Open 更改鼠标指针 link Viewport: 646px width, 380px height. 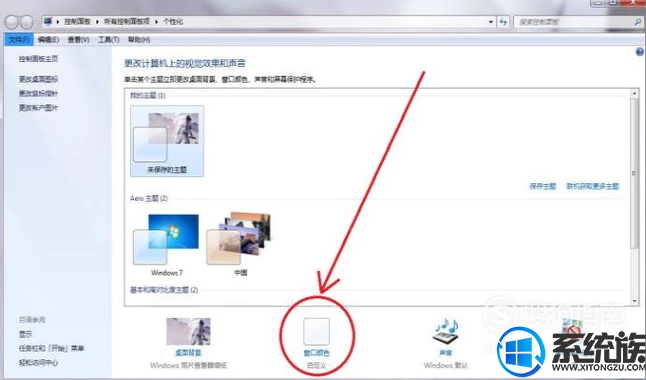pos(38,93)
